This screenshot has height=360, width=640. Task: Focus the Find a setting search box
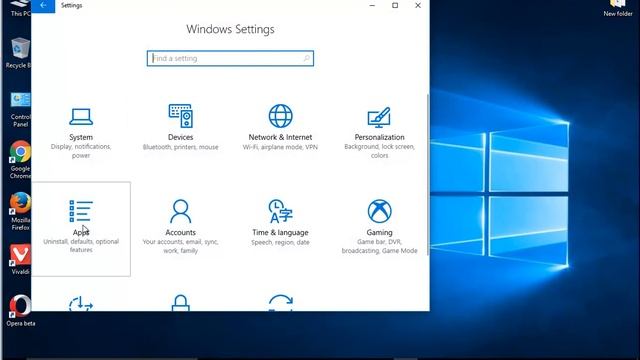(x=230, y=58)
